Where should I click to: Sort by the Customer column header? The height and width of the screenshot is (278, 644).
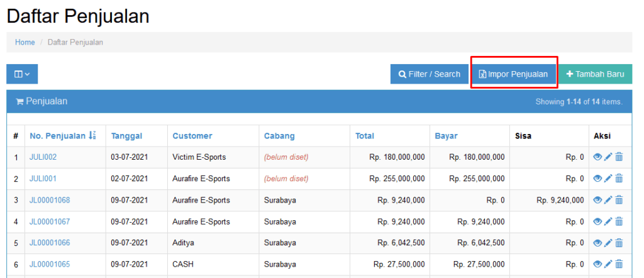192,136
